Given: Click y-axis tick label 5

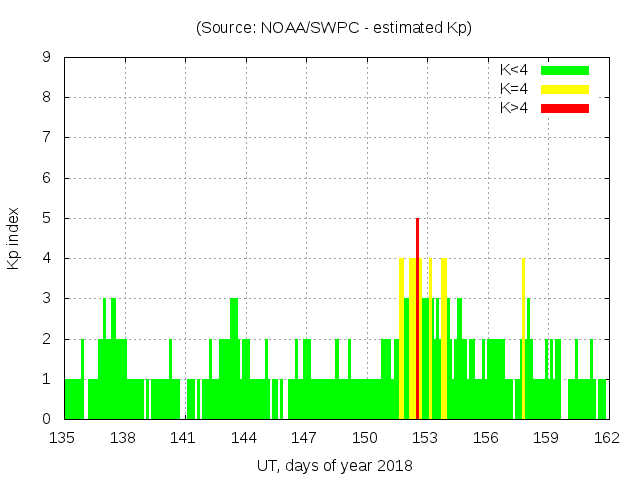Looking at the screenshot, I should (47, 218).
